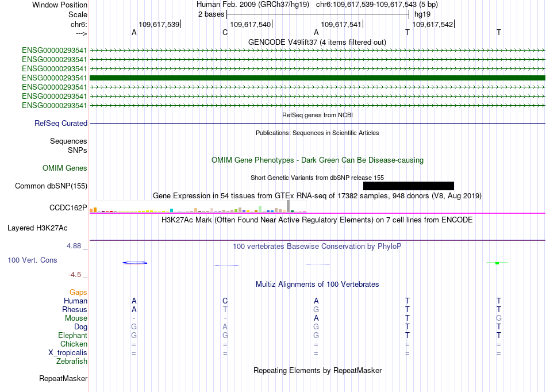546x392 pixels.
Task: Click the 109,617,539 ruler coordinate
Action: (159, 24)
